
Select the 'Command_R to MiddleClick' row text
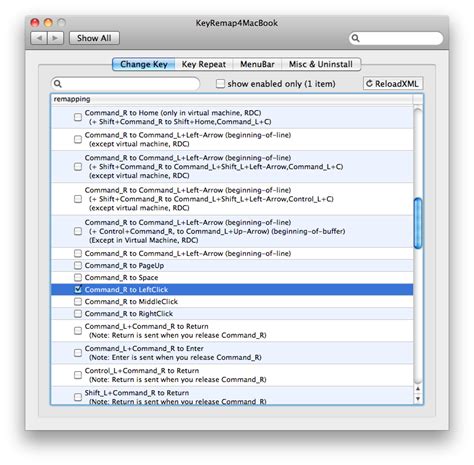click(x=131, y=302)
